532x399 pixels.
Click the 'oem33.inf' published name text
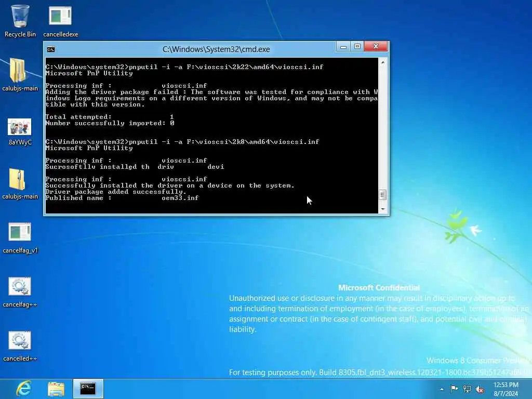[180, 198]
